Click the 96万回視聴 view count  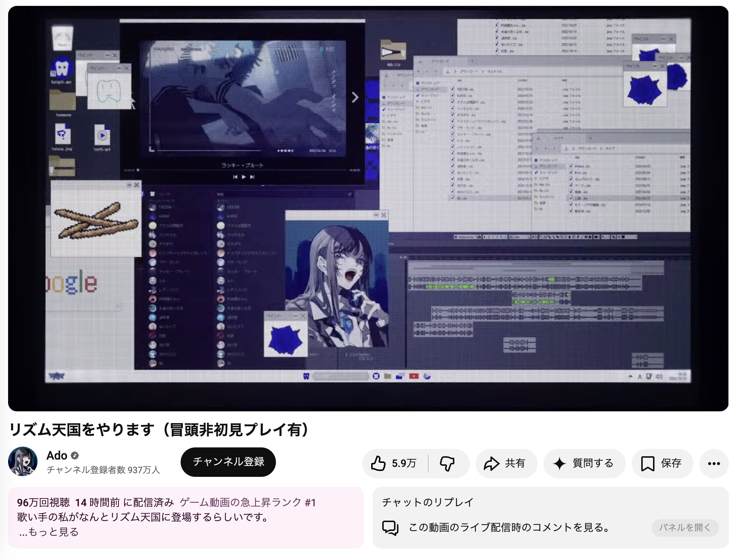click(x=43, y=502)
